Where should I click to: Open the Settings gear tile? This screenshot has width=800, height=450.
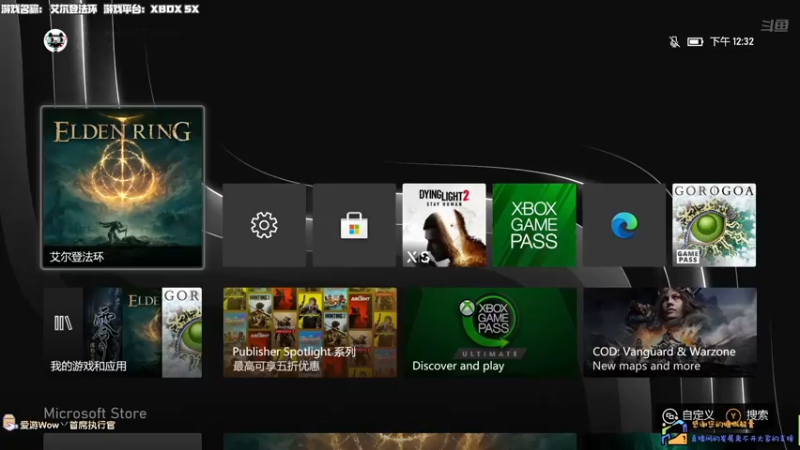coord(264,225)
